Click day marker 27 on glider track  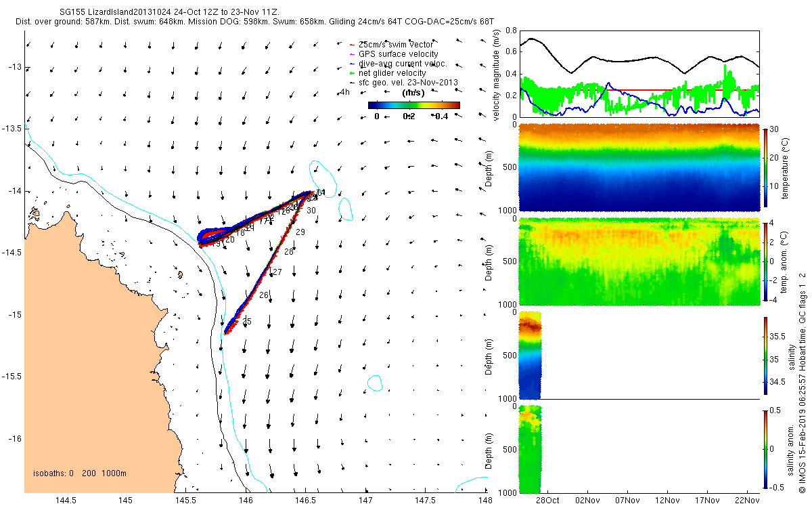tap(277, 272)
